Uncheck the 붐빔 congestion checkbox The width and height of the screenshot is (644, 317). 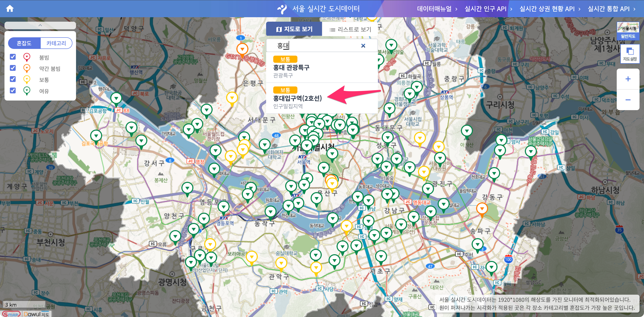(13, 57)
